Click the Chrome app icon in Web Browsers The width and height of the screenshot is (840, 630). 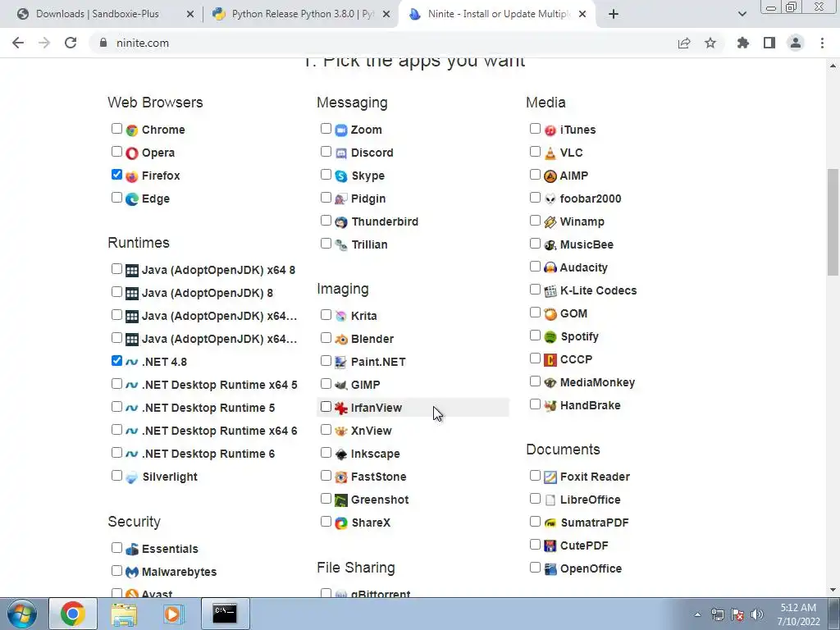(132, 130)
